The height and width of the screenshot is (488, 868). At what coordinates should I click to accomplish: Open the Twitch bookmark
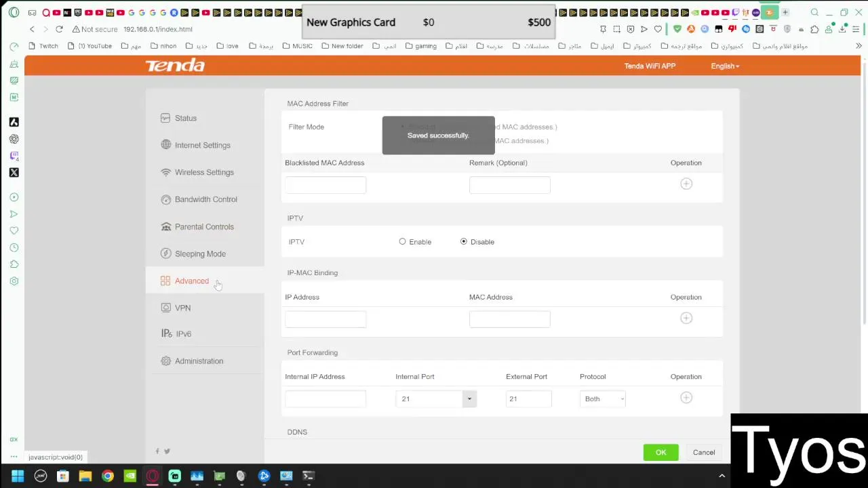click(x=42, y=46)
